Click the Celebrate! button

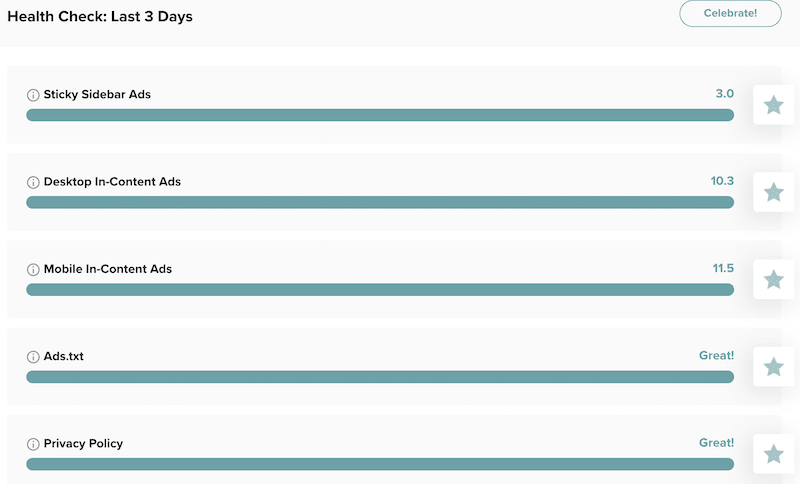[730, 13]
